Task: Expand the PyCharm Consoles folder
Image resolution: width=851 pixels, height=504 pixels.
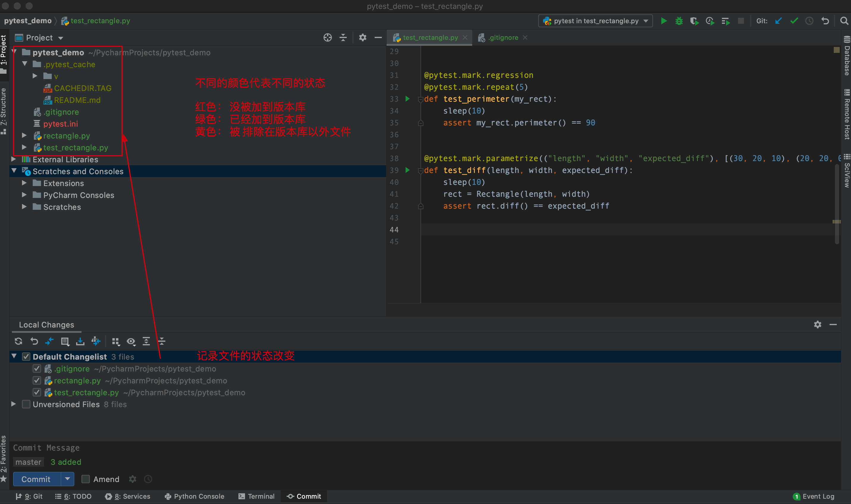Action: pos(24,195)
